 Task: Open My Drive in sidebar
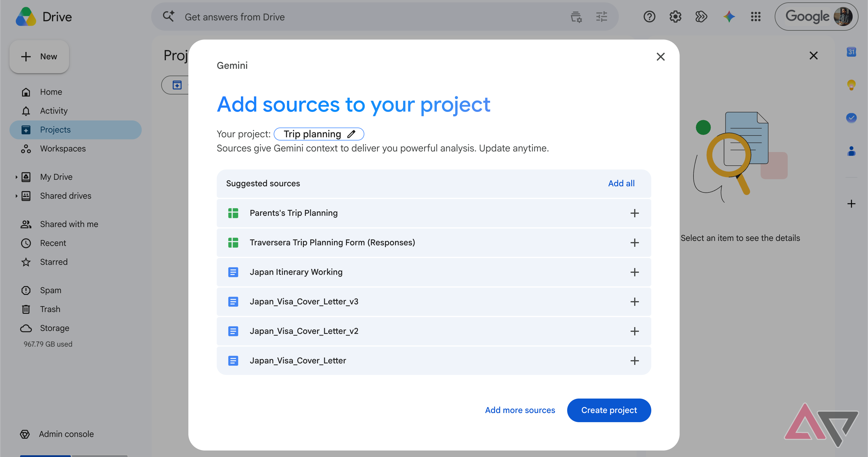click(56, 177)
